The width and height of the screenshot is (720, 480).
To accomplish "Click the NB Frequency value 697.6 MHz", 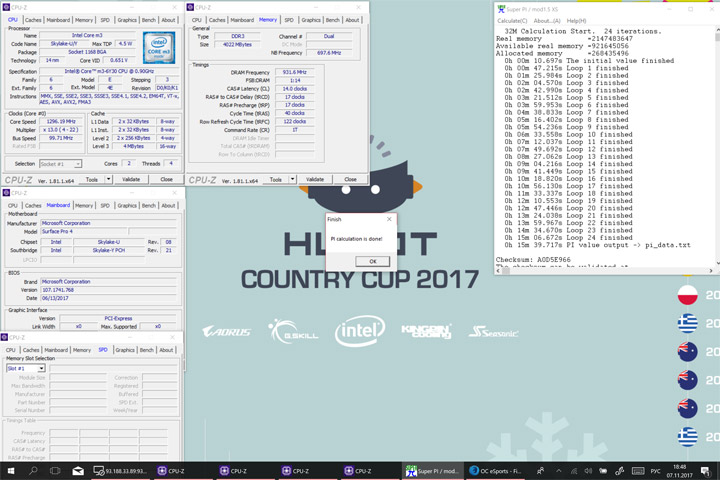I will [x=329, y=53].
